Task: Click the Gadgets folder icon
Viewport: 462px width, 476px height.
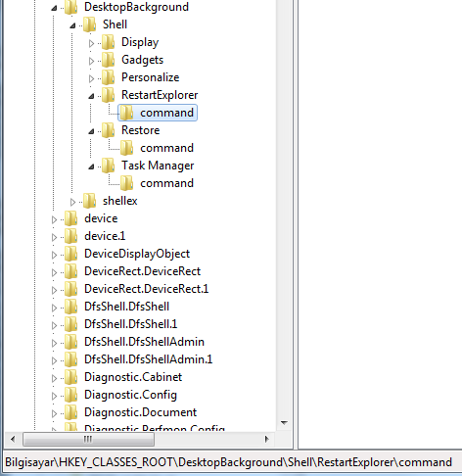Action: pyautogui.click(x=108, y=60)
